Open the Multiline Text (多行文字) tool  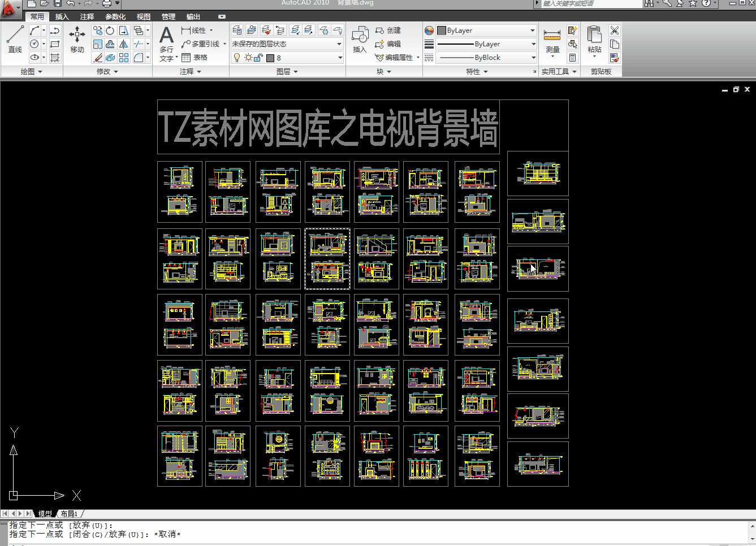[166, 44]
